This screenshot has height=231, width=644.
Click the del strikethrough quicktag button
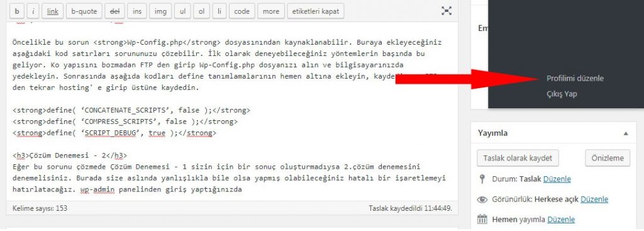pyautogui.click(x=114, y=11)
